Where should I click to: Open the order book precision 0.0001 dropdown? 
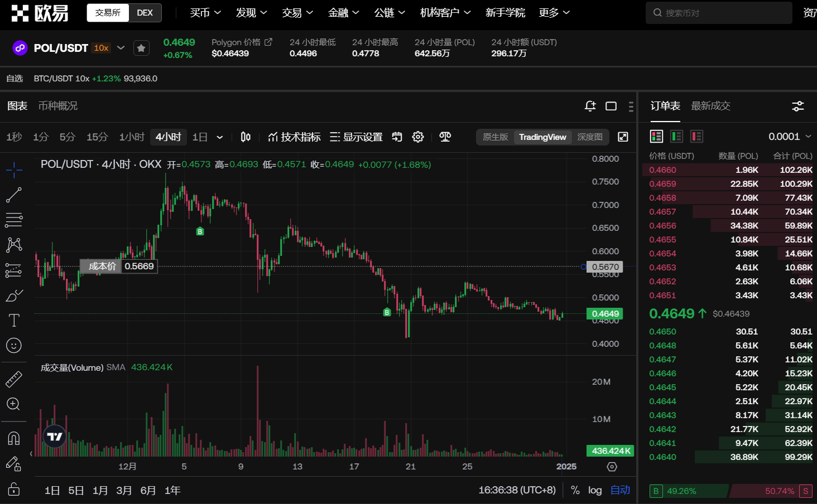pos(789,137)
